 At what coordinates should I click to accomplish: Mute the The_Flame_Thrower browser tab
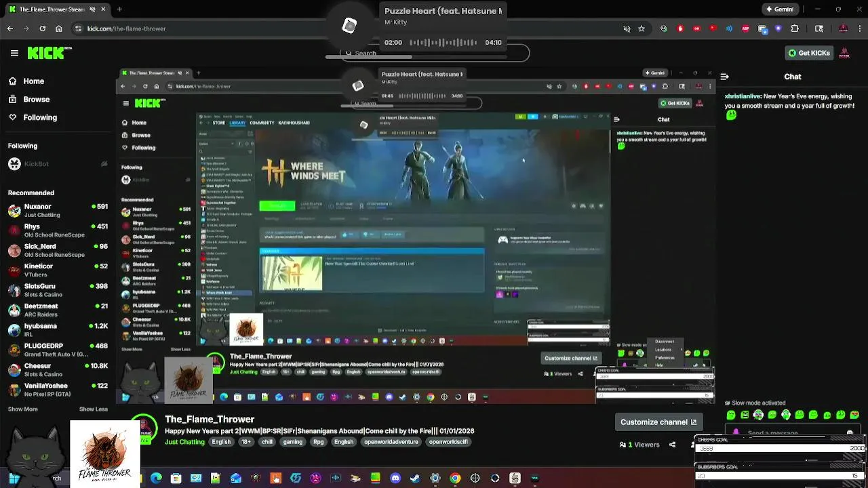tap(91, 9)
